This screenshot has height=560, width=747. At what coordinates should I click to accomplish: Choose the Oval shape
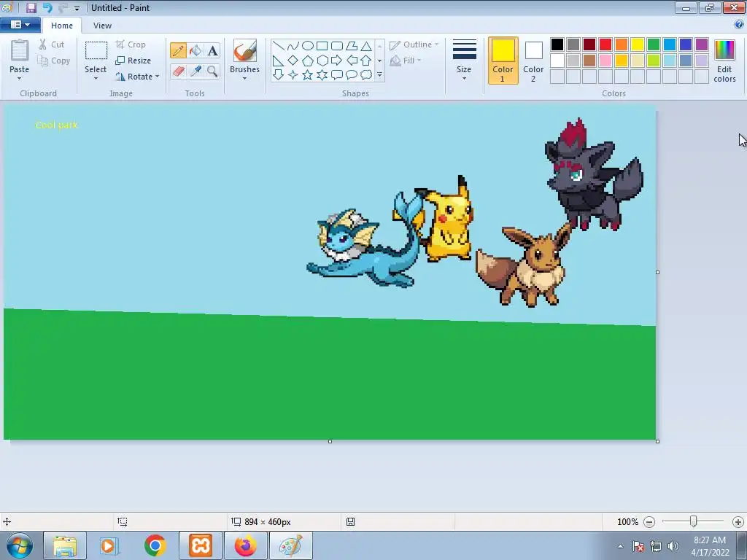tap(308, 46)
